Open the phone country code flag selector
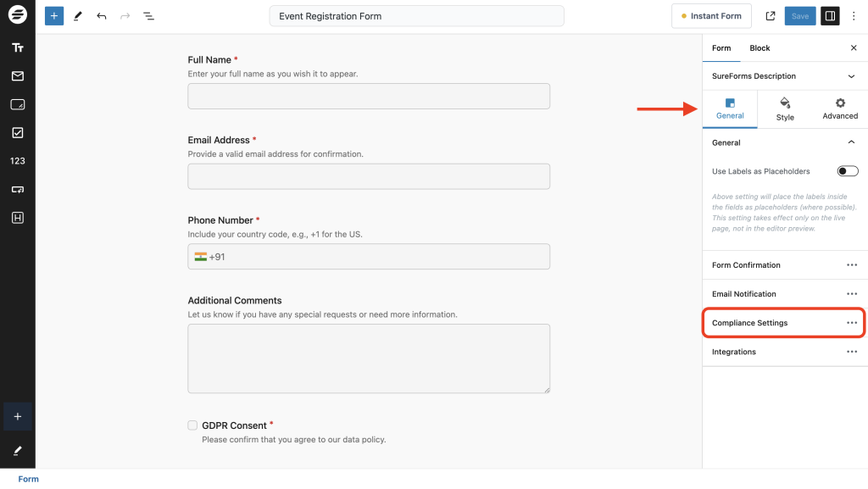This screenshot has height=489, width=868. click(x=203, y=256)
